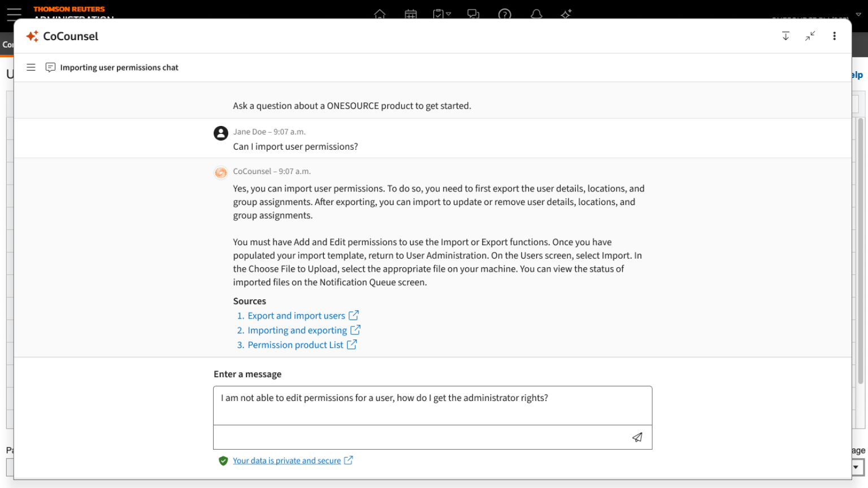Click 'Your data is private and secure' link
This screenshot has width=868, height=488.
pyautogui.click(x=287, y=461)
